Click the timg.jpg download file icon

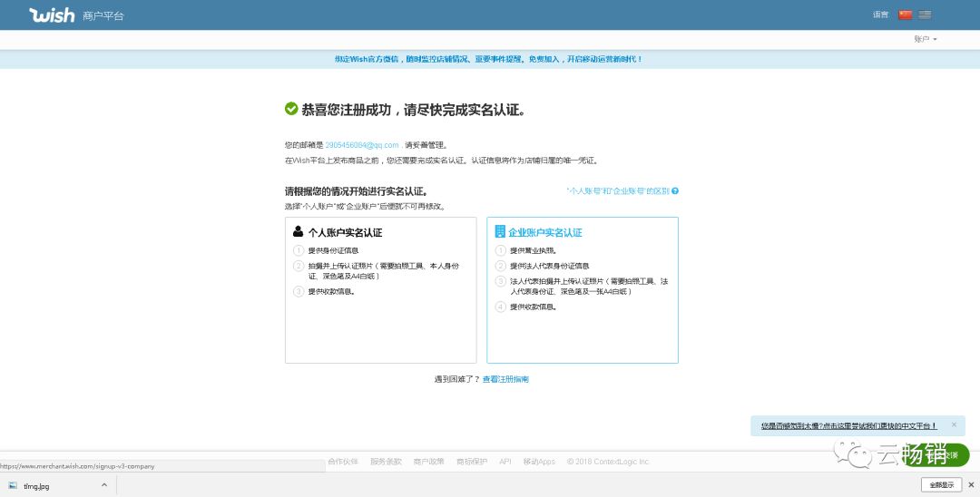click(13, 485)
